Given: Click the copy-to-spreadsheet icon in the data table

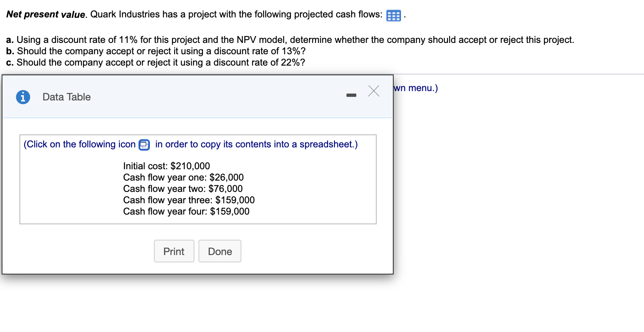Looking at the screenshot, I should coord(144,145).
